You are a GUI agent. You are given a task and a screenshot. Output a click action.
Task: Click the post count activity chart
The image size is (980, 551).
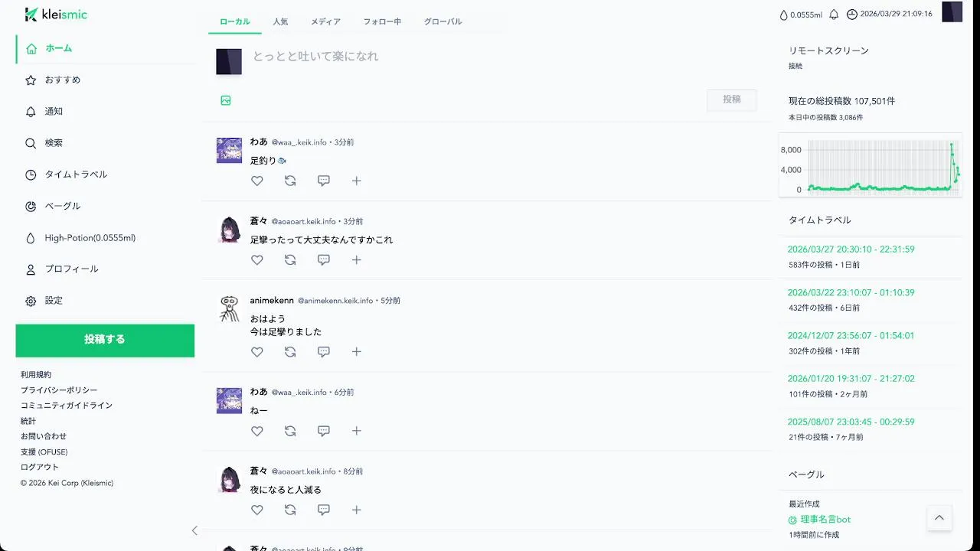click(x=870, y=165)
